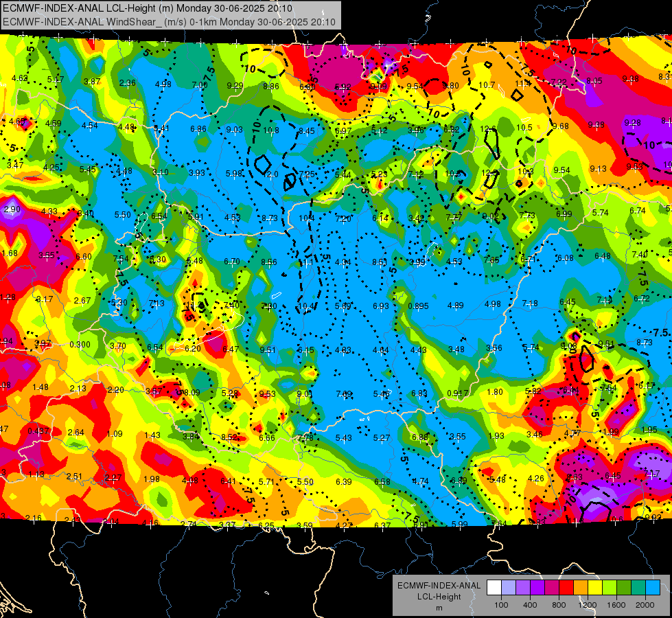Select the magenta swatch left of 800 tick
This screenshot has width=672, height=618.
552,588
